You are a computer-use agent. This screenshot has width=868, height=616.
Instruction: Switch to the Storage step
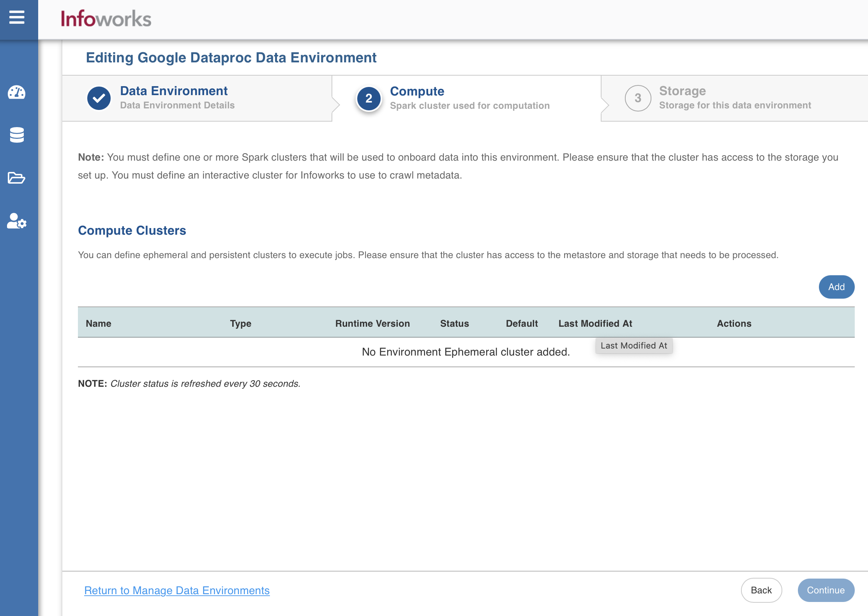tap(734, 98)
